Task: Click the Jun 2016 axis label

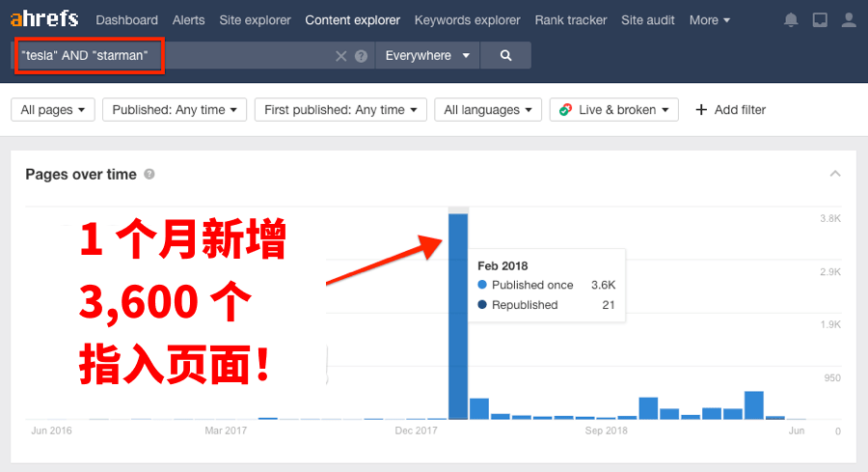Action: click(x=51, y=430)
